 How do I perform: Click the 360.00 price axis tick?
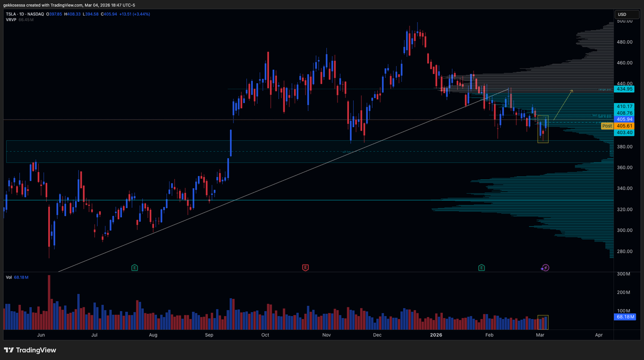pyautogui.click(x=625, y=167)
